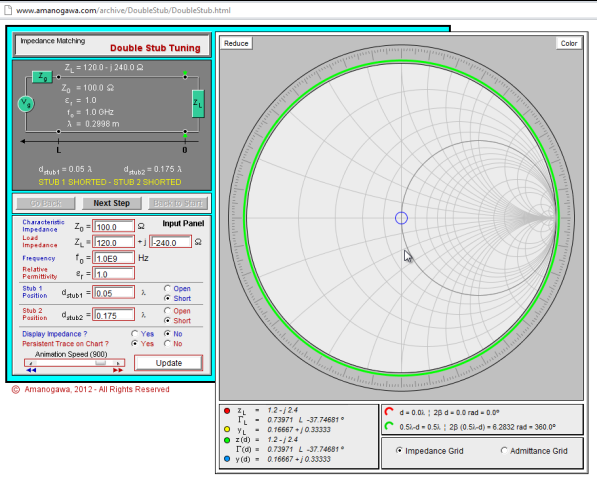Screen dimensions: 597x480
Task: Click the Double Stub Tuning title
Action: point(155,48)
